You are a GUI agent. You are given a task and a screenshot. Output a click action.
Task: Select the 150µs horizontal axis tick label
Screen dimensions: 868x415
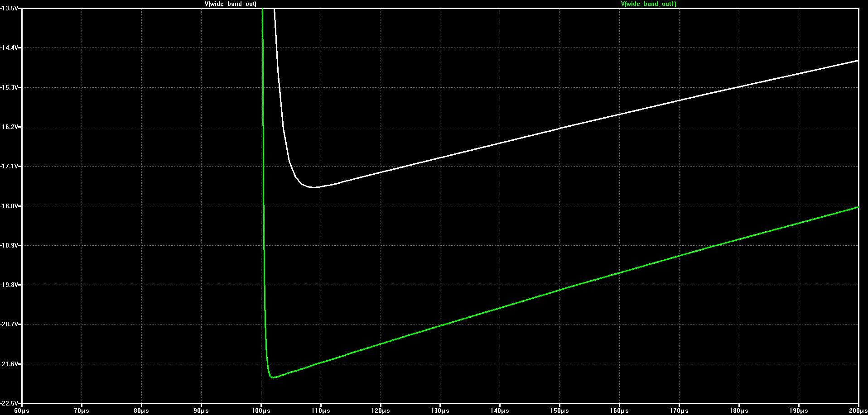click(559, 411)
